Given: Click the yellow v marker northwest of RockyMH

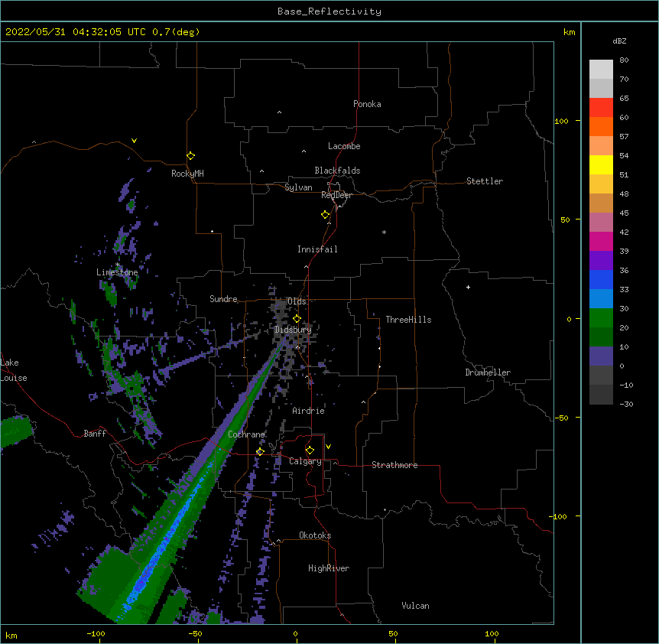Looking at the screenshot, I should pos(134,141).
